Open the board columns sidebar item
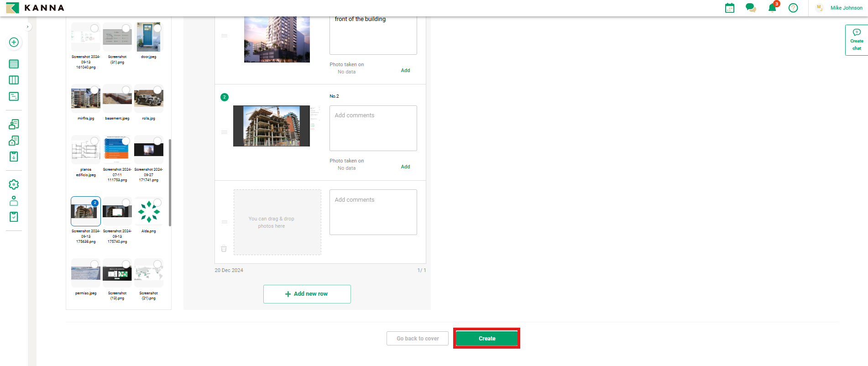868x366 pixels. (14, 80)
